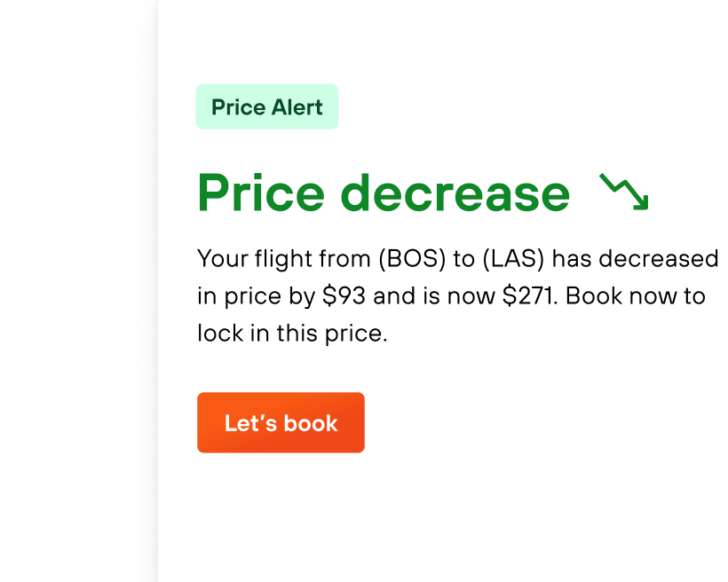Click the word "decrease" in the heading

point(455,192)
